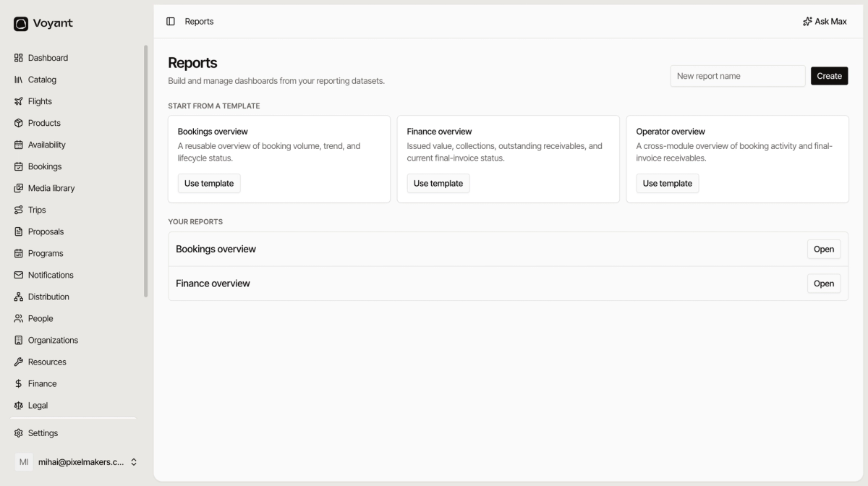Click the People users icon
Image resolution: width=868 pixels, height=486 pixels.
(19, 318)
